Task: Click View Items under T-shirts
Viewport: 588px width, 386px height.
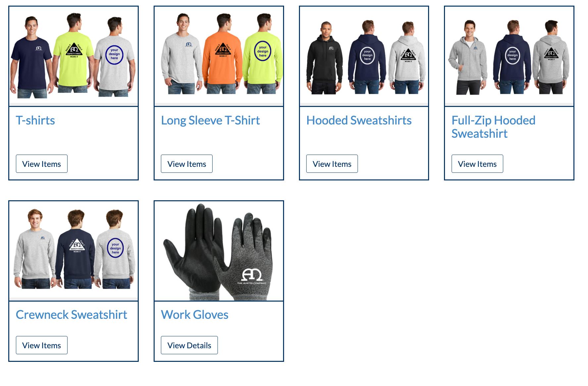Action: pos(42,164)
